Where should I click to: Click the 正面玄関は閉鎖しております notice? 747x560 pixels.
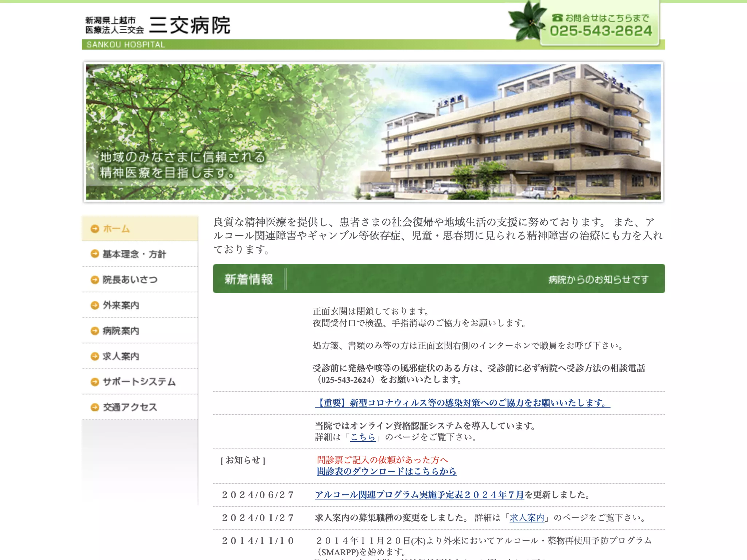[x=371, y=311]
